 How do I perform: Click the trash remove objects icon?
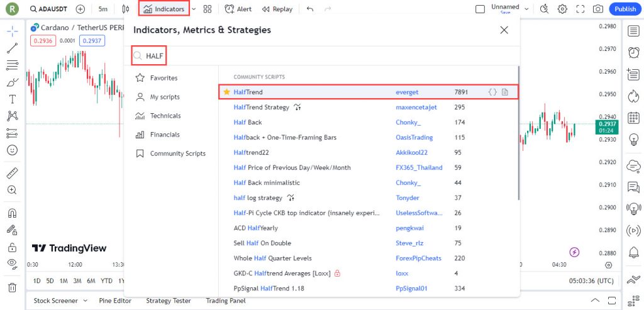13,287
